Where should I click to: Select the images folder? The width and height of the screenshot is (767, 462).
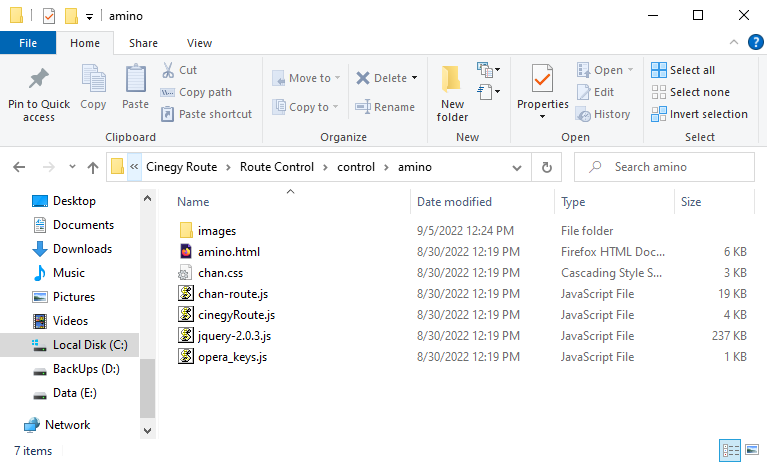(217, 231)
